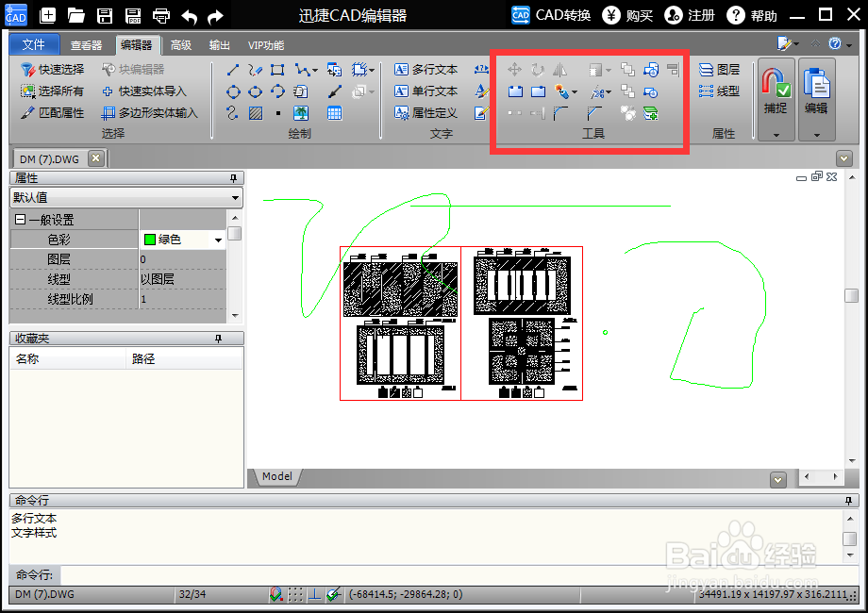868x613 pixels.
Task: Undo the last action
Action: coord(190,17)
